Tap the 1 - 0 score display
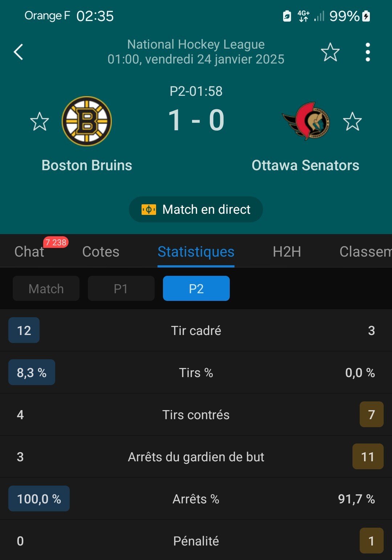392x560 pixels. pos(196,120)
